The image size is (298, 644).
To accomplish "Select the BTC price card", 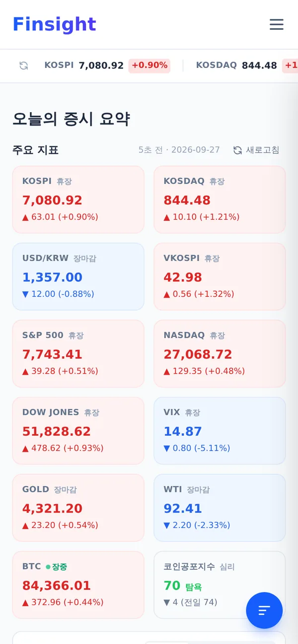I will click(78, 585).
